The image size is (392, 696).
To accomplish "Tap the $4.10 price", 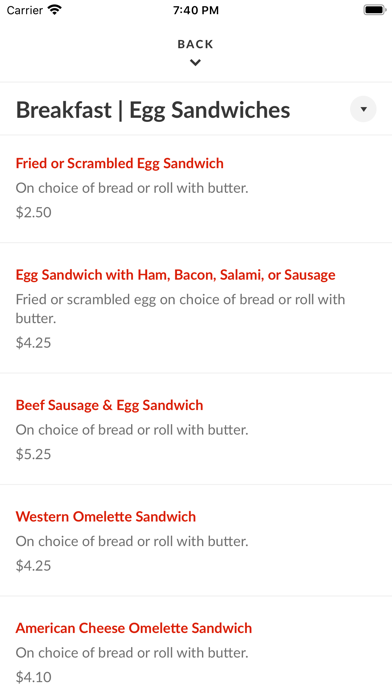I will tap(34, 677).
